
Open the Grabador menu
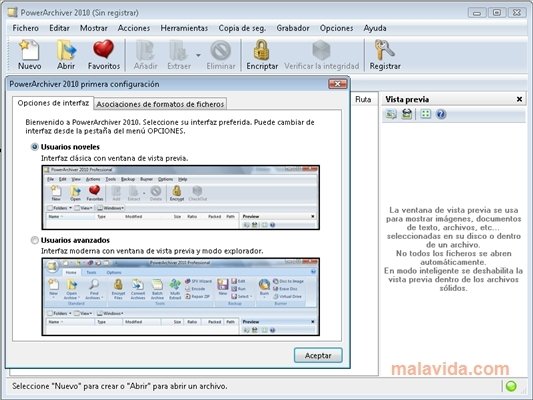(293, 28)
